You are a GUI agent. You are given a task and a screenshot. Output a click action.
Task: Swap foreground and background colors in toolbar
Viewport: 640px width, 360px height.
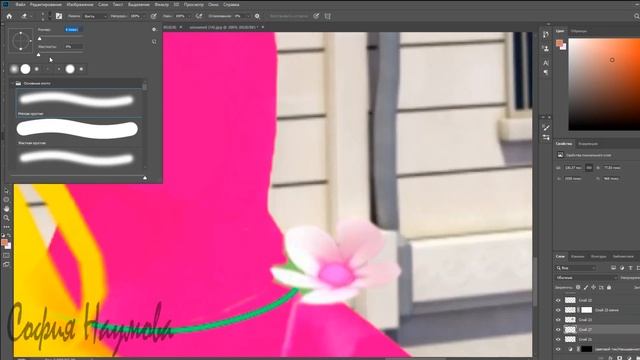click(x=9, y=236)
